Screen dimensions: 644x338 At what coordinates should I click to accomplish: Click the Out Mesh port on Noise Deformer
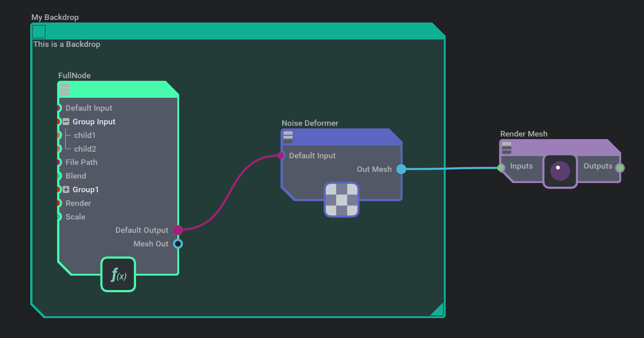401,169
